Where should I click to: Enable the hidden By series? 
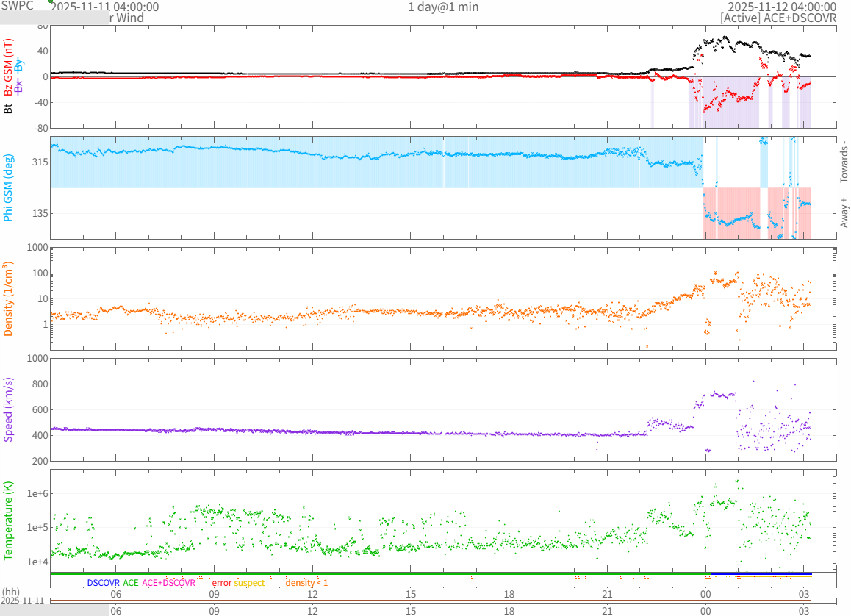click(20, 65)
